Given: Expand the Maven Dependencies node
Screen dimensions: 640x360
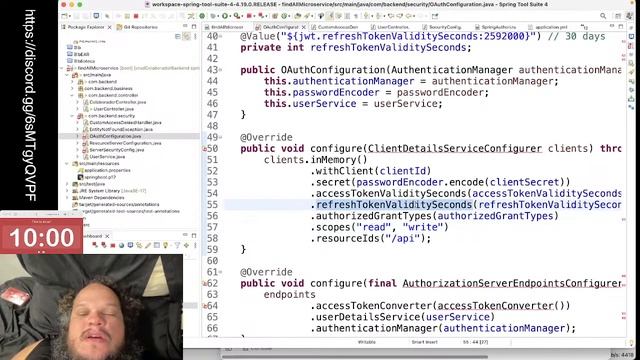Looking at the screenshot, I should [67, 198].
